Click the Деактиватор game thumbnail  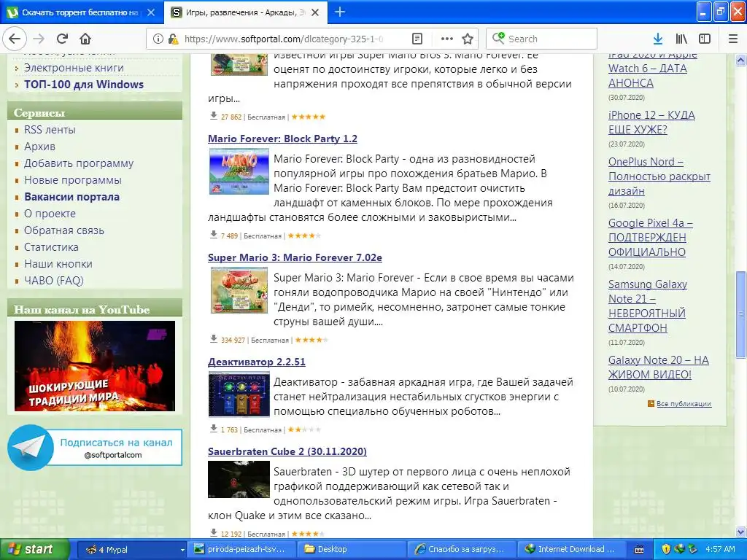[x=239, y=394]
